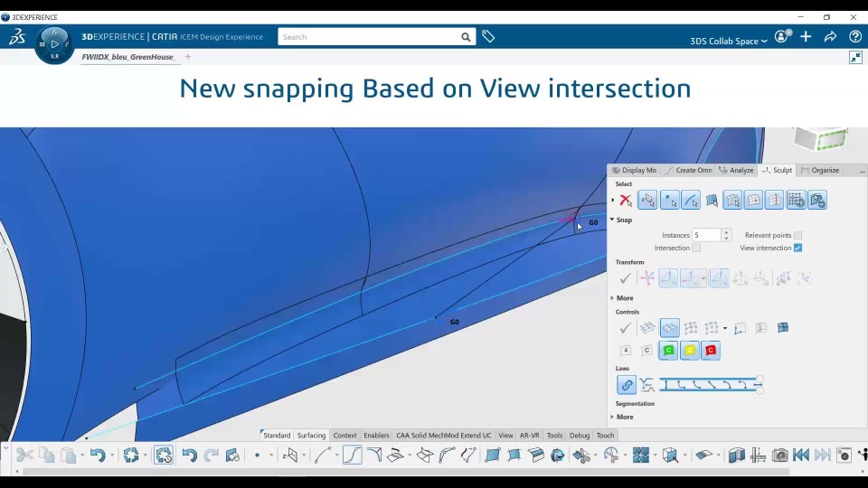Select the curve selection filter icon
The image size is (868, 488).
691,201
